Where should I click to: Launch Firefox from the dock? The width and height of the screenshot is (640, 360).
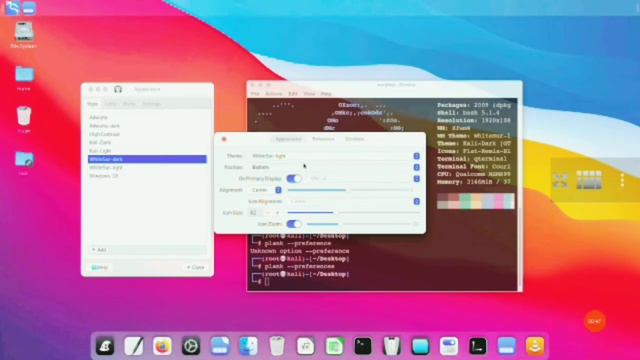(x=162, y=347)
